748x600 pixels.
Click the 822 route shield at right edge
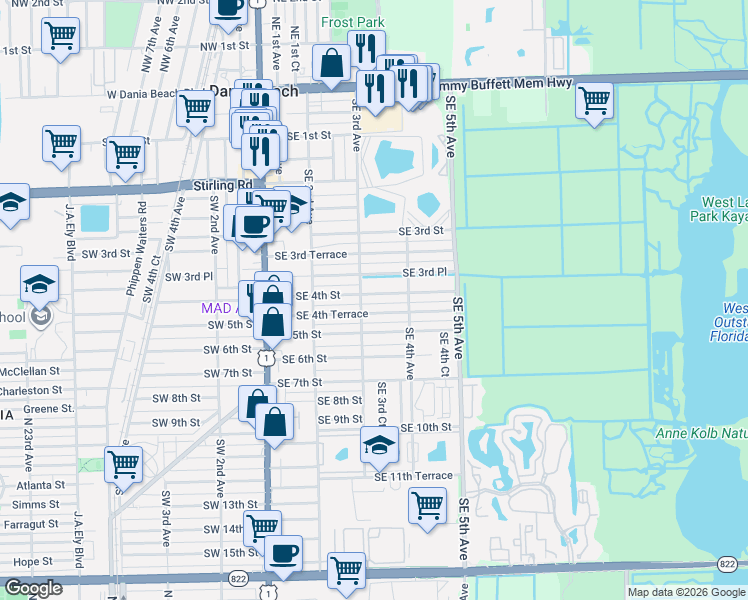click(x=727, y=564)
